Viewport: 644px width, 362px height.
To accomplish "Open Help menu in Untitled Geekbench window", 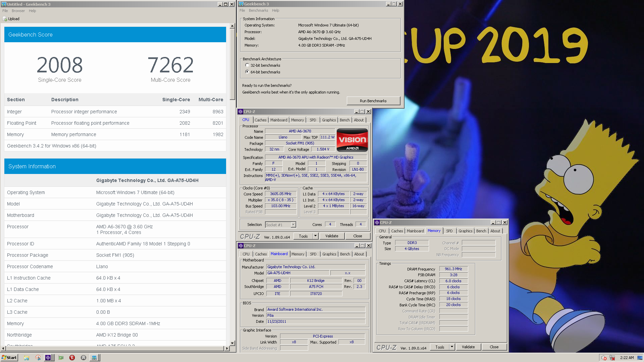I will 32,11.
